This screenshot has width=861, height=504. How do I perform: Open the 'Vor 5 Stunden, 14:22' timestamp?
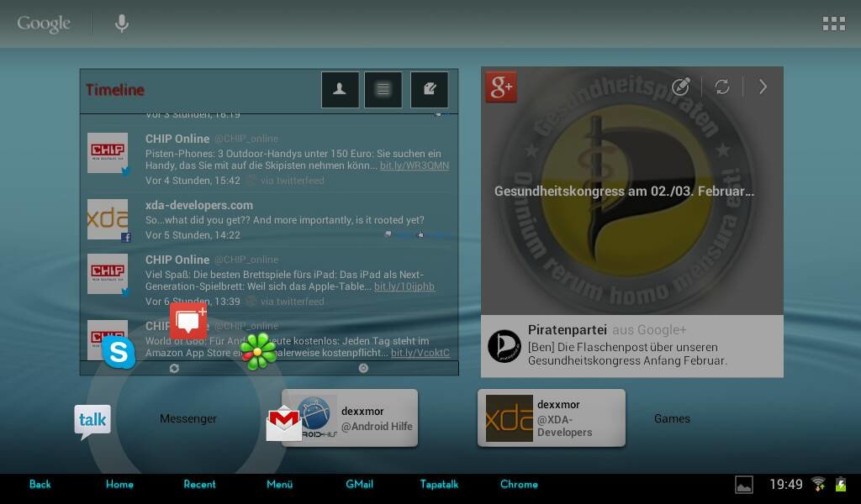click(193, 235)
